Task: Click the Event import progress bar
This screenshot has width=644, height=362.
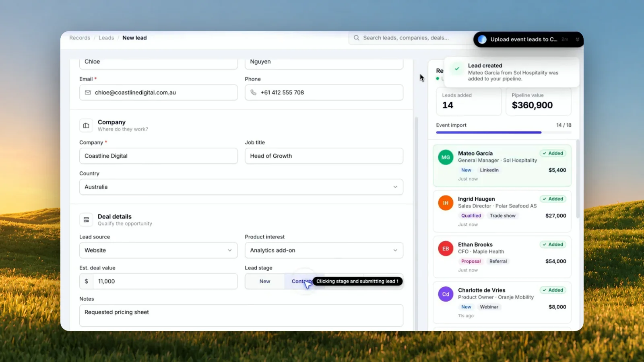Action: [x=504, y=132]
